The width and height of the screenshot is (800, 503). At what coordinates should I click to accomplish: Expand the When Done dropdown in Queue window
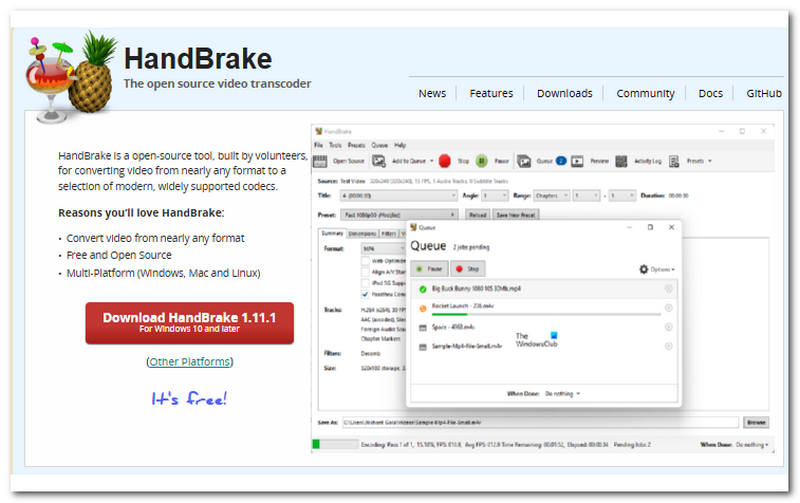click(x=562, y=394)
